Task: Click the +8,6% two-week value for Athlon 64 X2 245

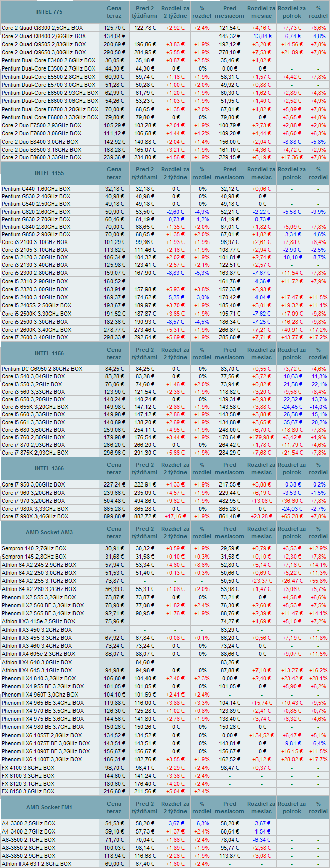Action: coord(202,565)
